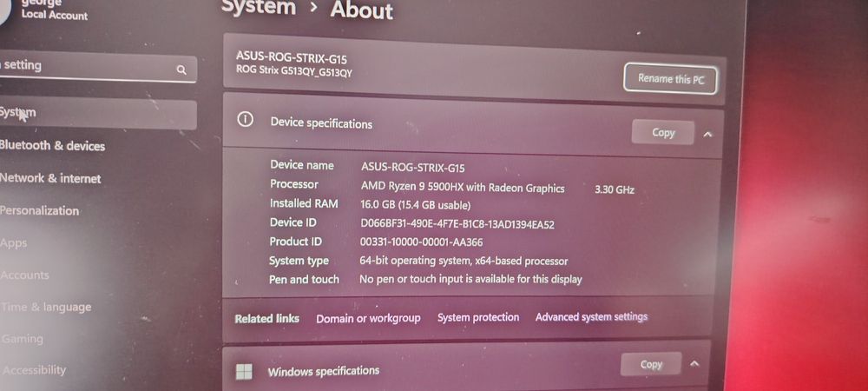
Task: Click Rename this PC button
Action: (670, 79)
